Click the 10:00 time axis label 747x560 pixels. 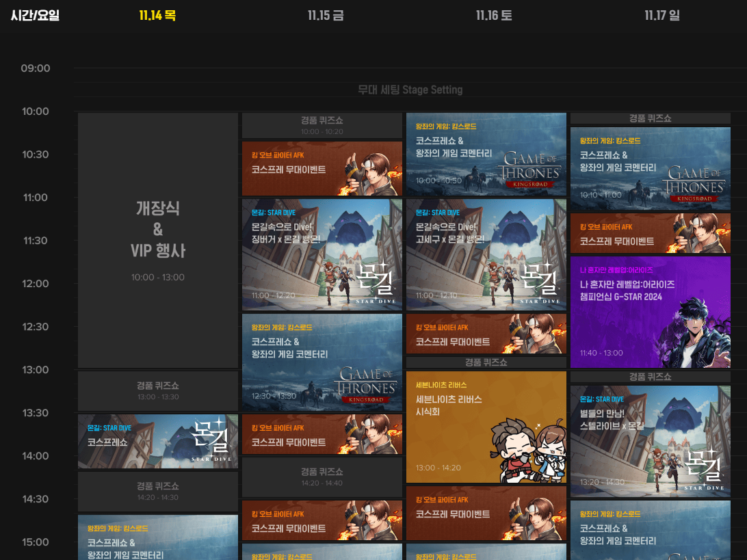(36, 111)
